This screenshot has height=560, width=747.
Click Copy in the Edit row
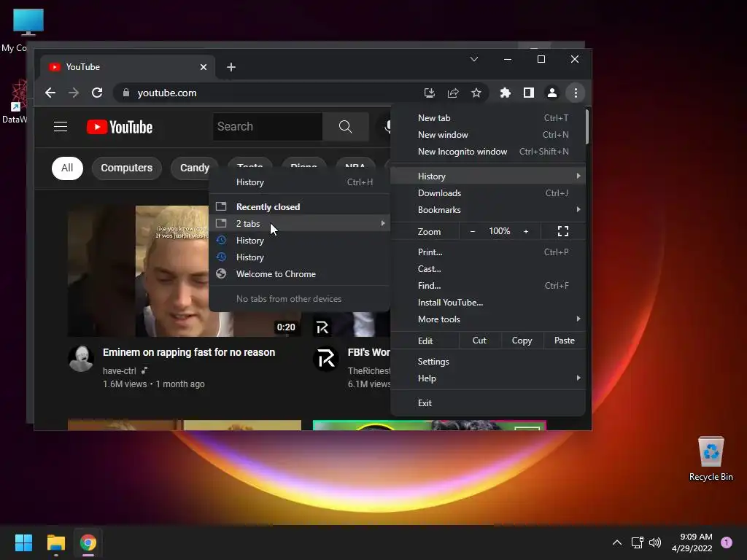pyautogui.click(x=522, y=341)
